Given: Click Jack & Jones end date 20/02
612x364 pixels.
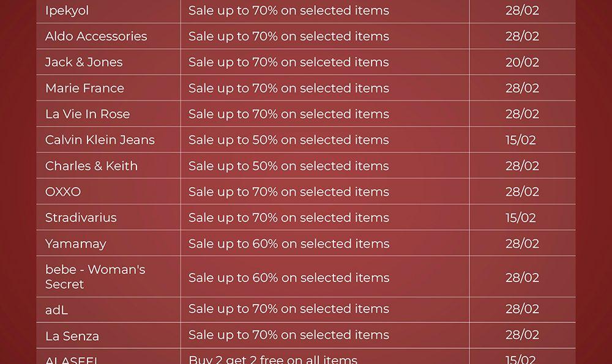Looking at the screenshot, I should pos(522,62).
